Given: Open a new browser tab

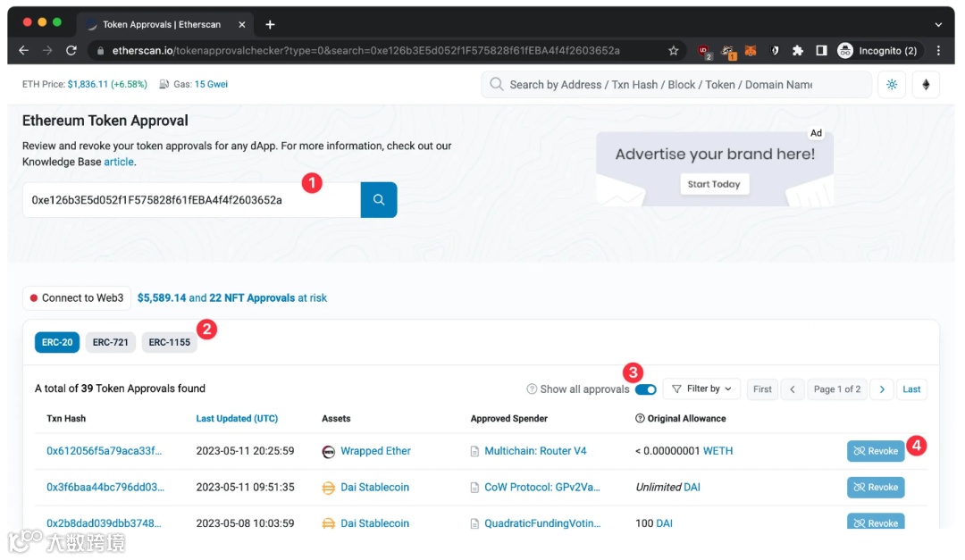Looking at the screenshot, I should [270, 25].
